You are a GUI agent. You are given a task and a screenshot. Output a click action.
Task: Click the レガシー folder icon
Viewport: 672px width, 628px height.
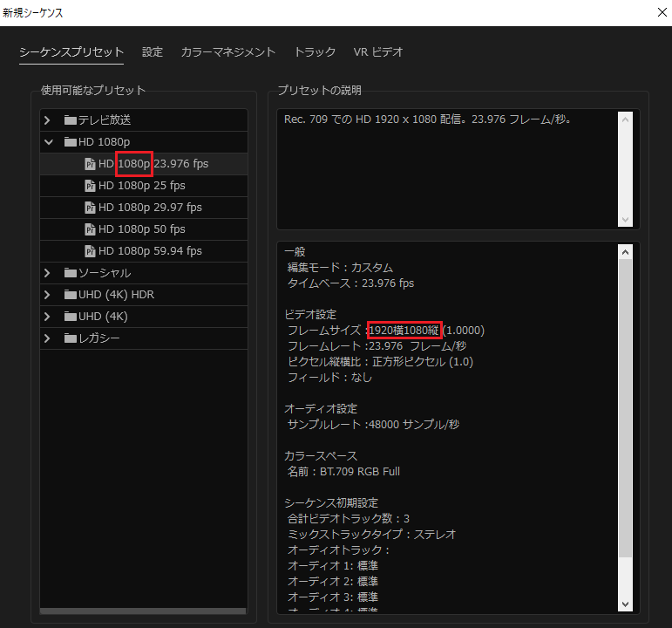click(x=71, y=338)
